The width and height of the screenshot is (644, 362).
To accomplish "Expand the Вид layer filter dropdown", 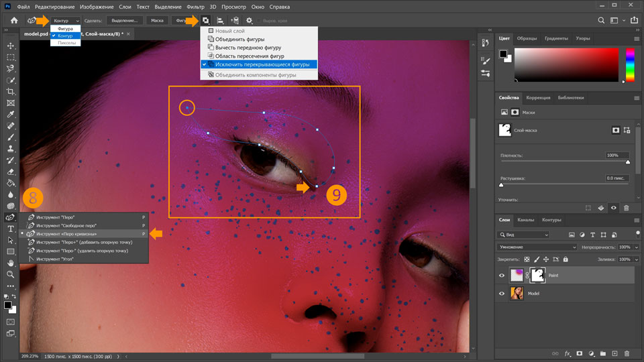I will pyautogui.click(x=523, y=235).
